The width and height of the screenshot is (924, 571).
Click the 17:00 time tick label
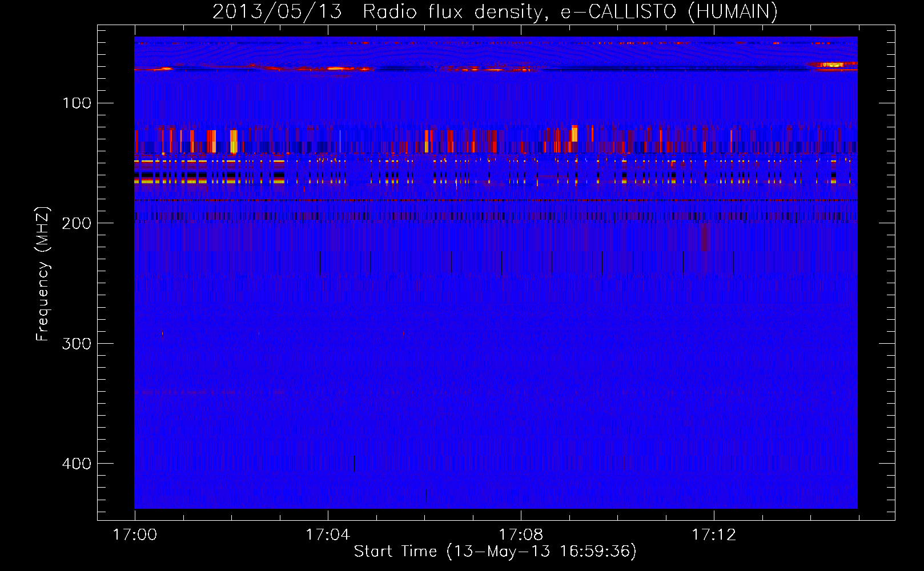coord(135,535)
